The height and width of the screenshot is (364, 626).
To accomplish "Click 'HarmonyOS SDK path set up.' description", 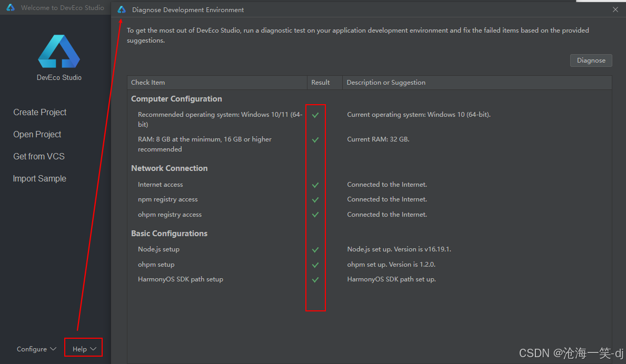I will tap(391, 279).
